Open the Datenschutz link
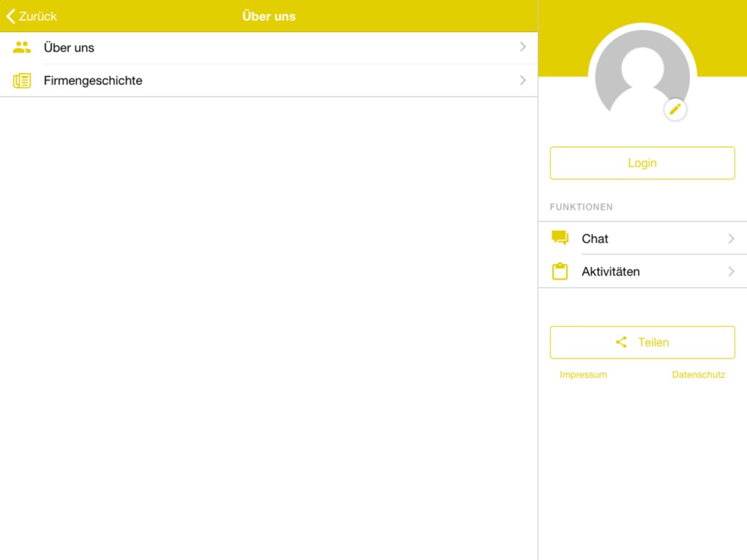 (698, 375)
